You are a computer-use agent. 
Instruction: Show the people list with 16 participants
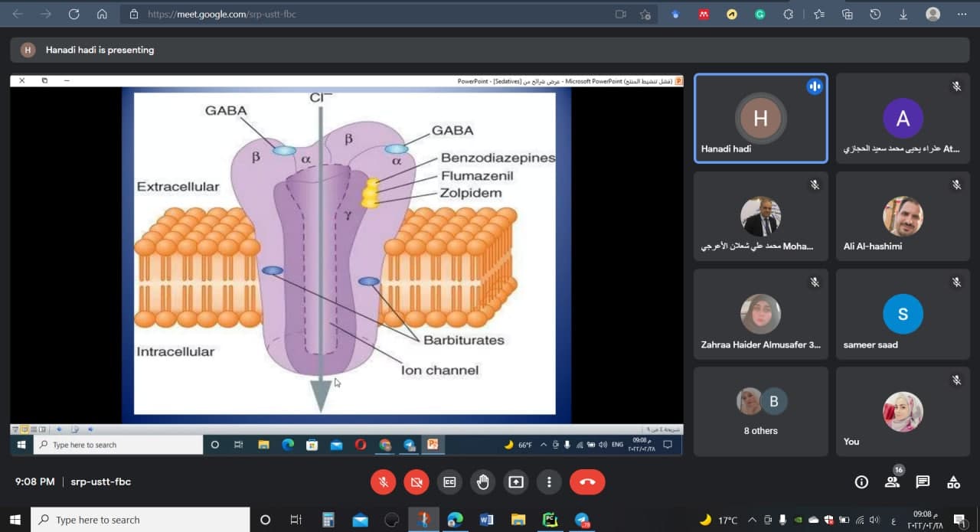coord(892,481)
